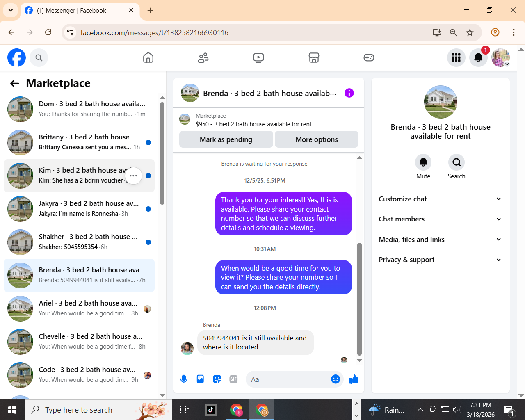
Task: Click the back arrow beside Marketplace
Action: 15,84
